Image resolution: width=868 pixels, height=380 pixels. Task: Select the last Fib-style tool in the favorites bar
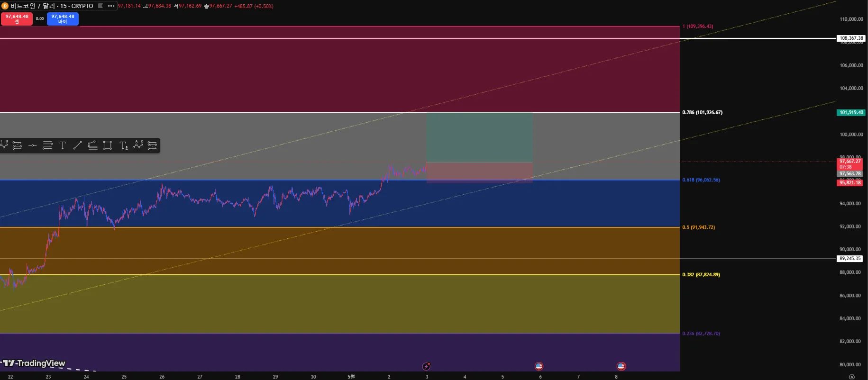coord(152,145)
